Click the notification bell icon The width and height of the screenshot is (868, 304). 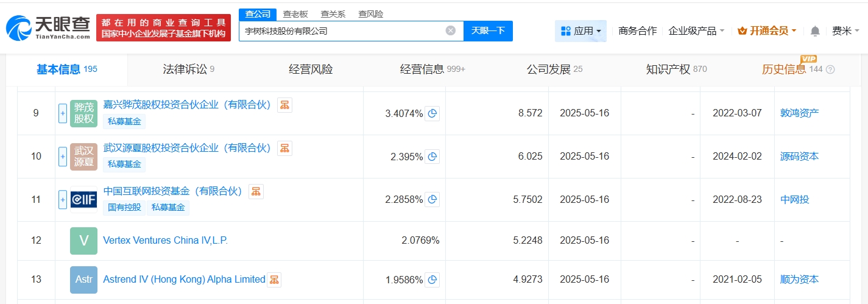pyautogui.click(x=815, y=31)
